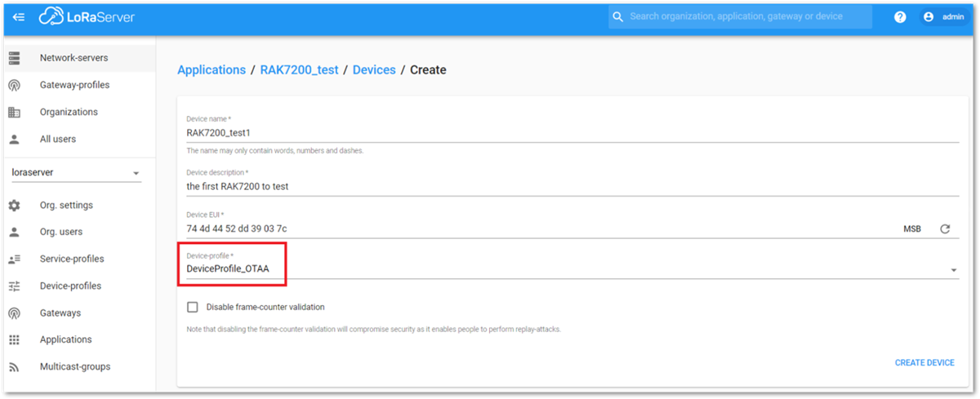The width and height of the screenshot is (980, 399).
Task: Follow the Applications breadcrumb link
Action: 212,70
